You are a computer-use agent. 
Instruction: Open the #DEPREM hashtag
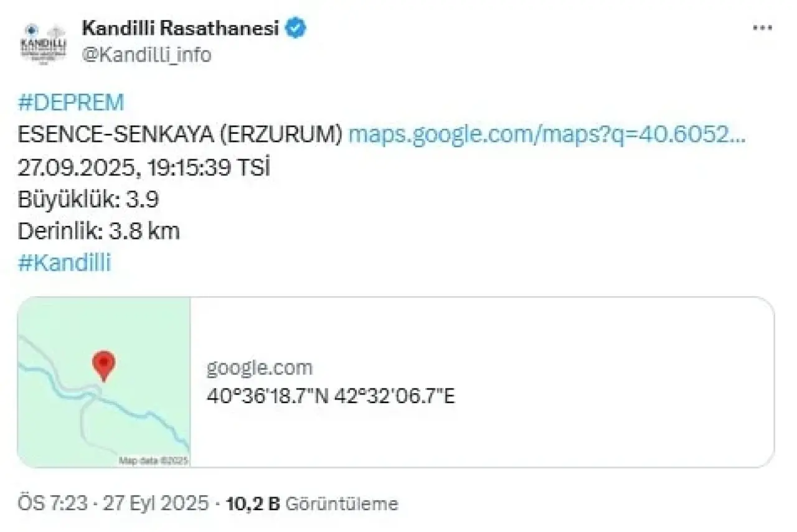click(71, 103)
